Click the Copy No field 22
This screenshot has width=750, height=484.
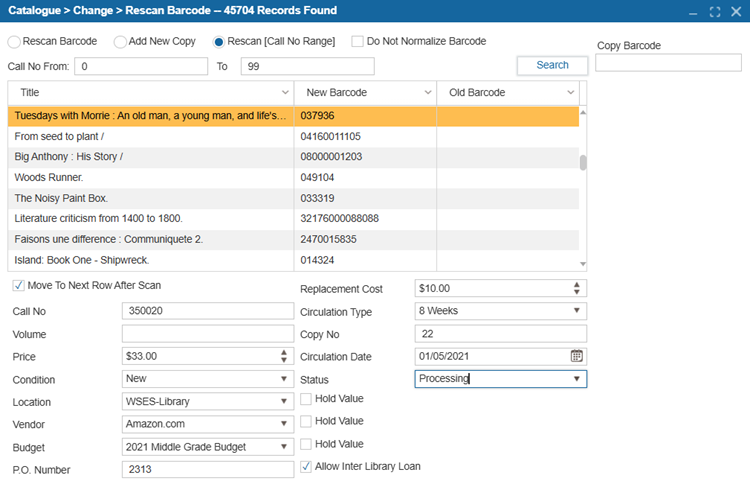pos(500,334)
